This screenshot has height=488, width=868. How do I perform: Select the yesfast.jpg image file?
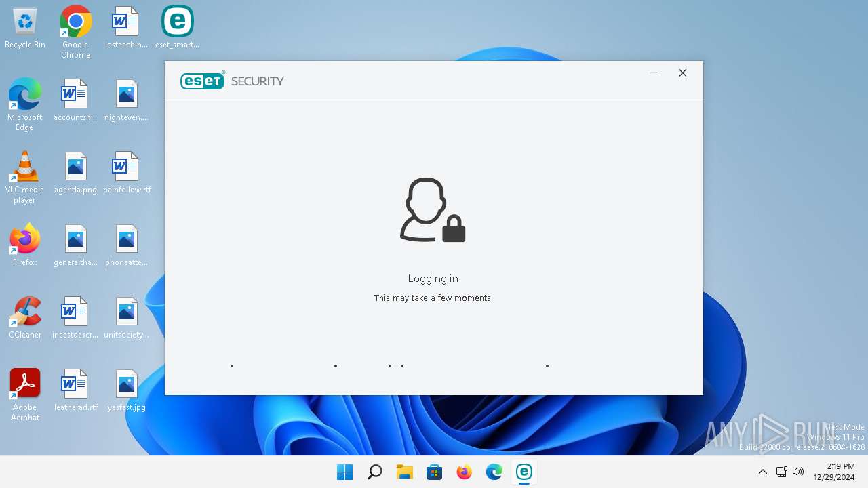[x=126, y=390]
